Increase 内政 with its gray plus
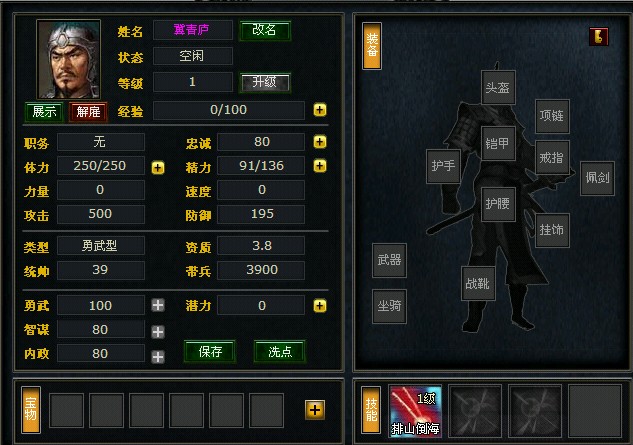 tap(158, 357)
